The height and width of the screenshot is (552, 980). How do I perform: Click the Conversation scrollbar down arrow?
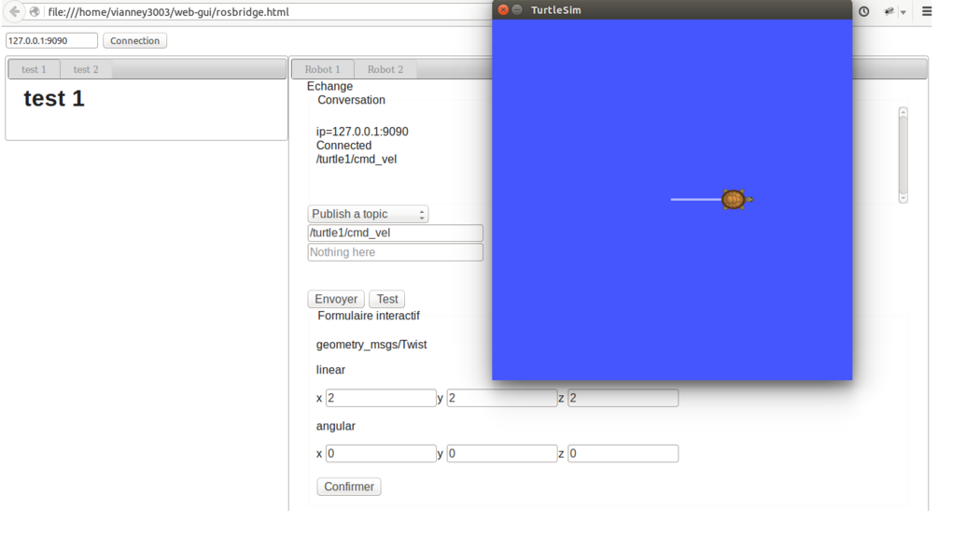[x=903, y=197]
